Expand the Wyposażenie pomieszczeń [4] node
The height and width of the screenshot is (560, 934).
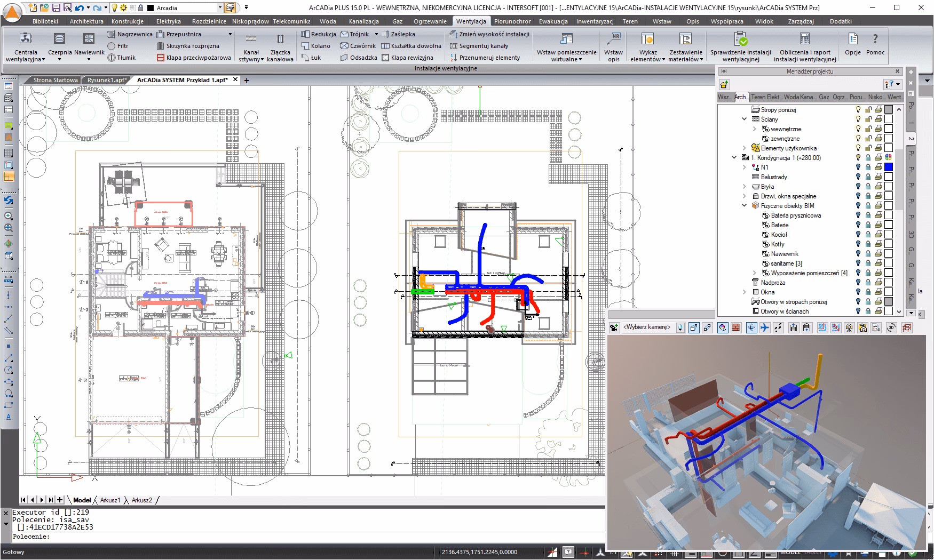click(755, 273)
